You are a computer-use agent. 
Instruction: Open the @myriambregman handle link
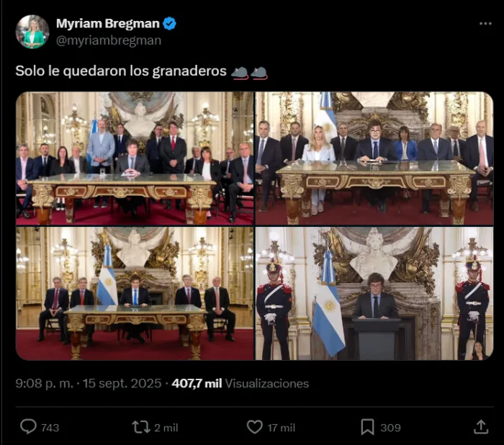(x=109, y=40)
